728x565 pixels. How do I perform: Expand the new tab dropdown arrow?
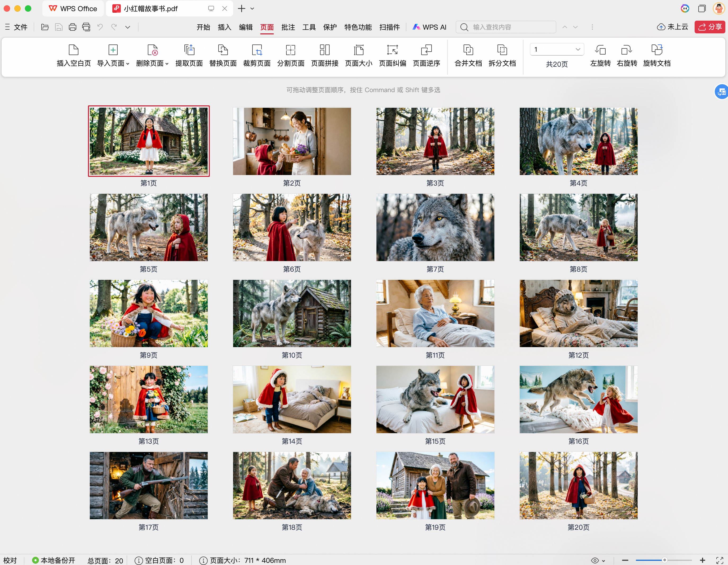[252, 8]
